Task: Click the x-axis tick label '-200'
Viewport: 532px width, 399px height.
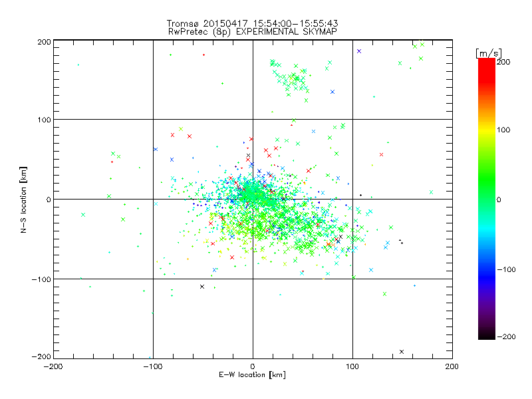Action: (x=53, y=366)
